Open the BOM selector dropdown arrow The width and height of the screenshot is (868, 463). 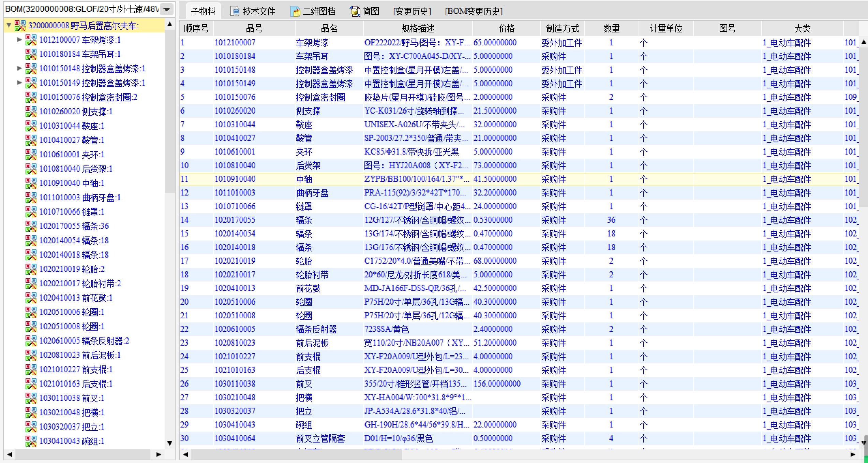(167, 9)
